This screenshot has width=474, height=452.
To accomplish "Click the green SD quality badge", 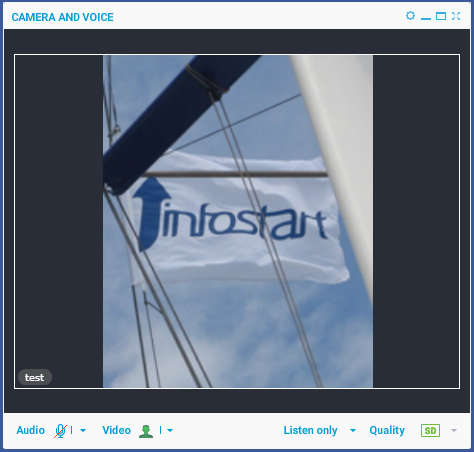I will [430, 431].
